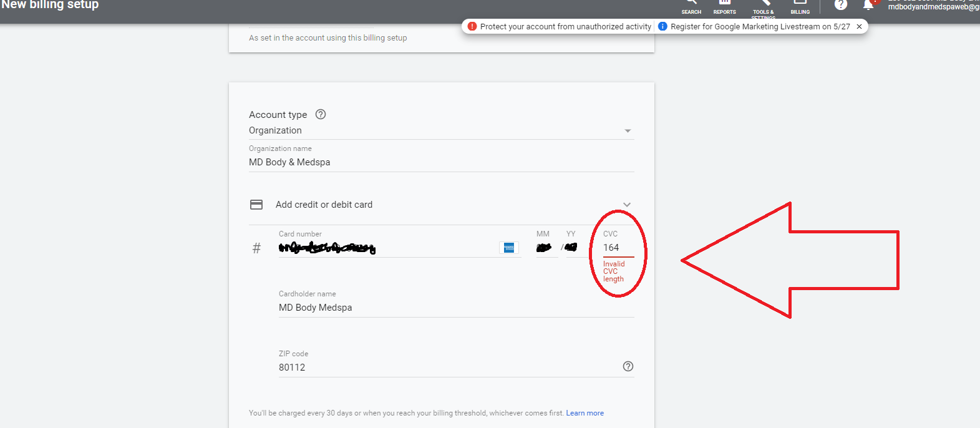Open the Billing icon in header
980x428 pixels.
pyautogui.click(x=800, y=6)
